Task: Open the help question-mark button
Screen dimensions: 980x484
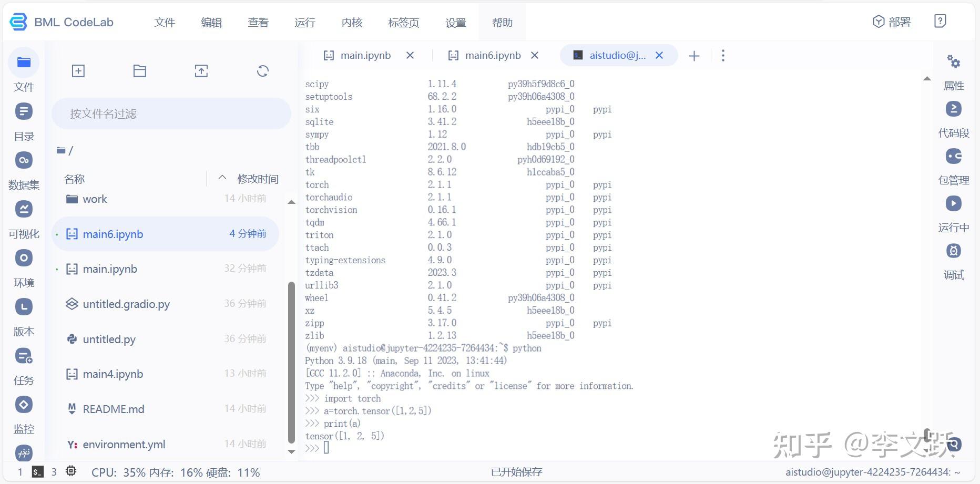Action: pos(940,20)
